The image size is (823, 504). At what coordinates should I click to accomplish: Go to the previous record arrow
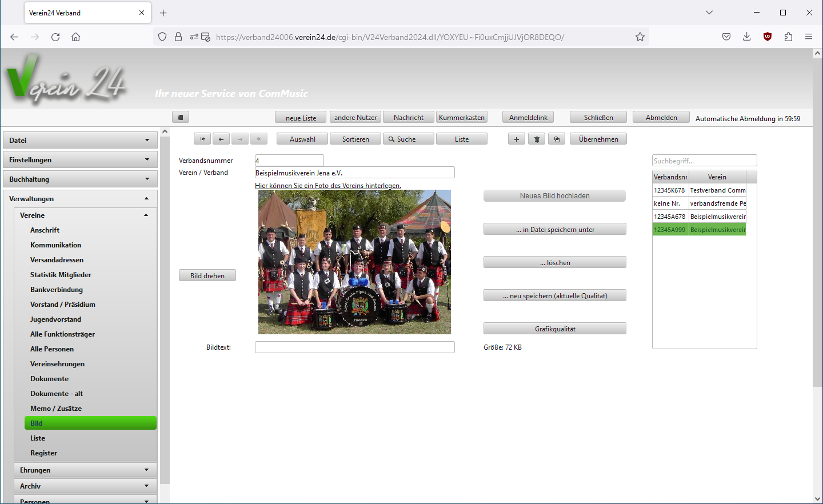coord(221,139)
